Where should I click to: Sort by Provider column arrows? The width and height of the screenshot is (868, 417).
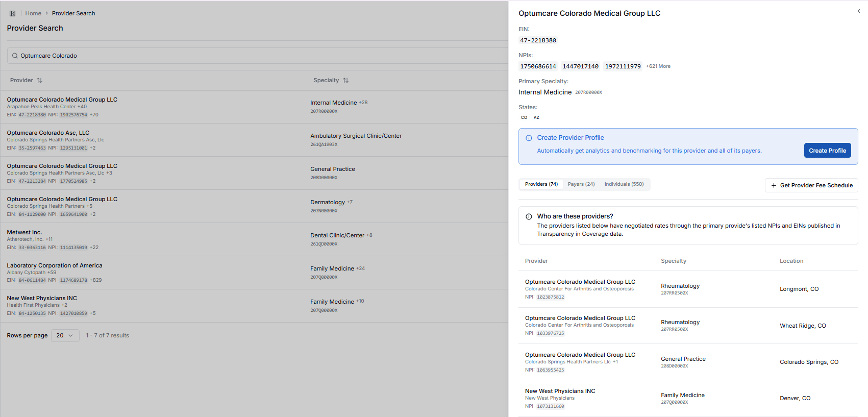(x=39, y=80)
